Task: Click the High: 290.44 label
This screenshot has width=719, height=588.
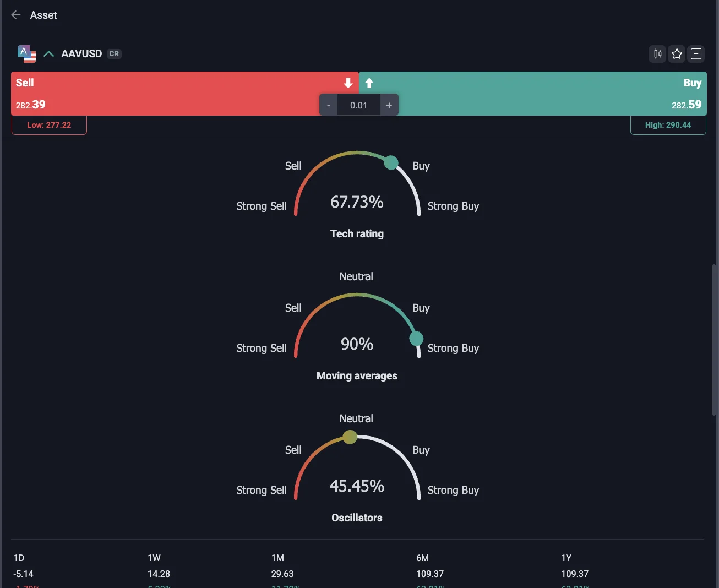Action: click(668, 125)
